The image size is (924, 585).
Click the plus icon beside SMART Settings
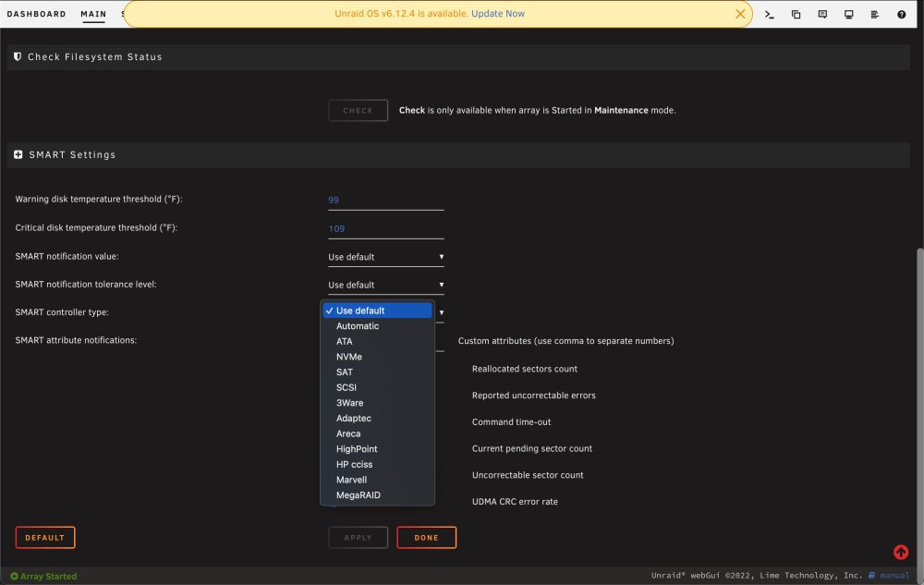[x=18, y=154]
